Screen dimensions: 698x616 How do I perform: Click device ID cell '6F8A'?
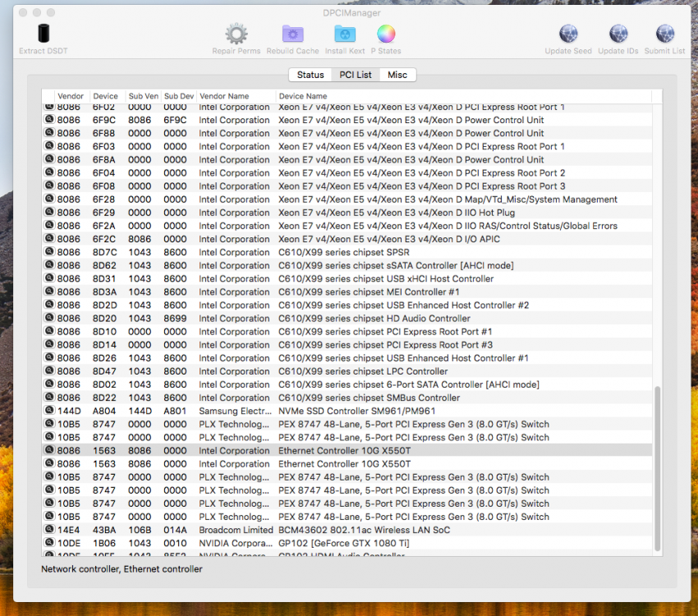(x=103, y=160)
